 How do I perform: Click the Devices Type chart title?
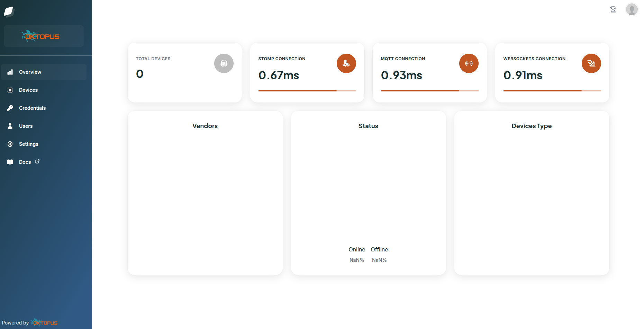pos(532,126)
